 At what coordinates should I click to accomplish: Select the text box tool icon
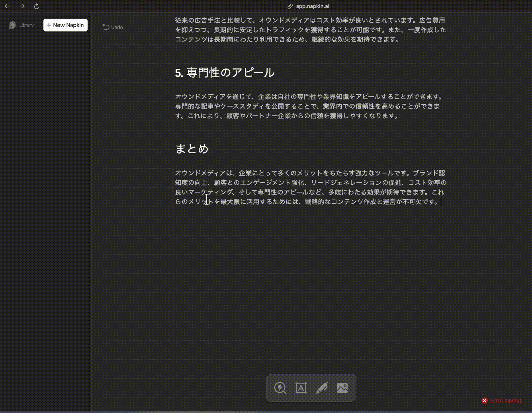[301, 388]
